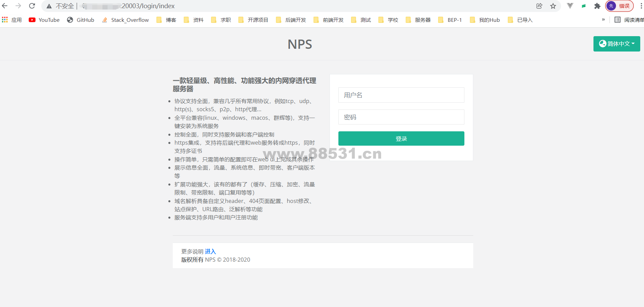Show more bookmarks with the double chevron

[603, 20]
